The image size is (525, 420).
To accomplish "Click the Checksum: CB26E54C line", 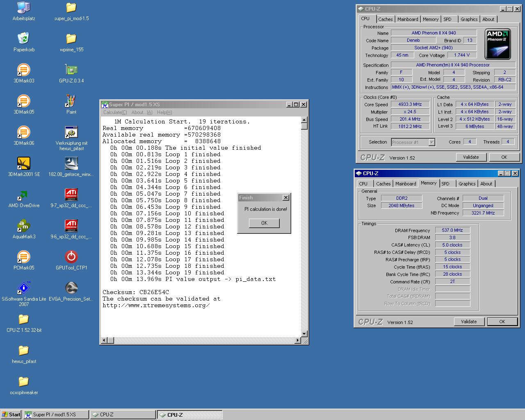I will pyautogui.click(x=136, y=292).
